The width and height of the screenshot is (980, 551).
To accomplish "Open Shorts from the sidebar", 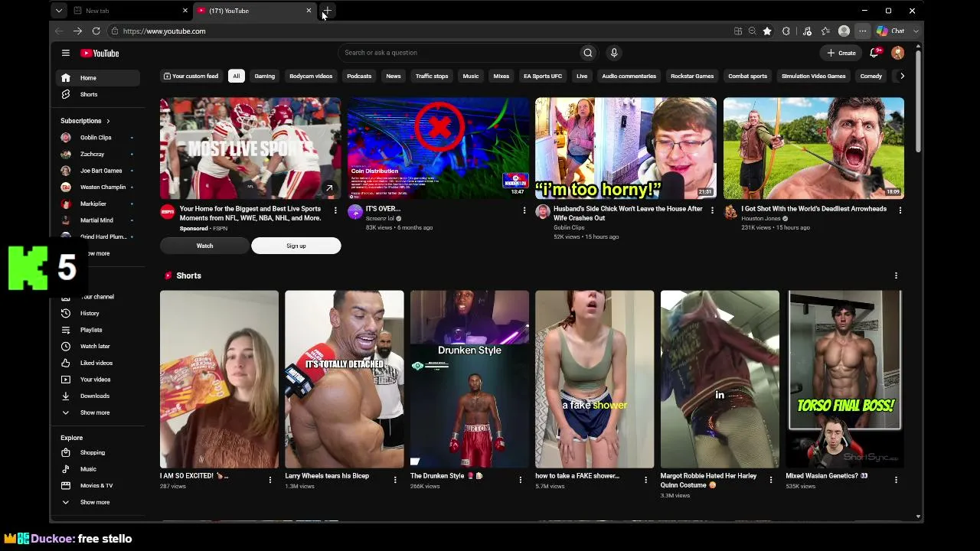I will tap(98, 94).
